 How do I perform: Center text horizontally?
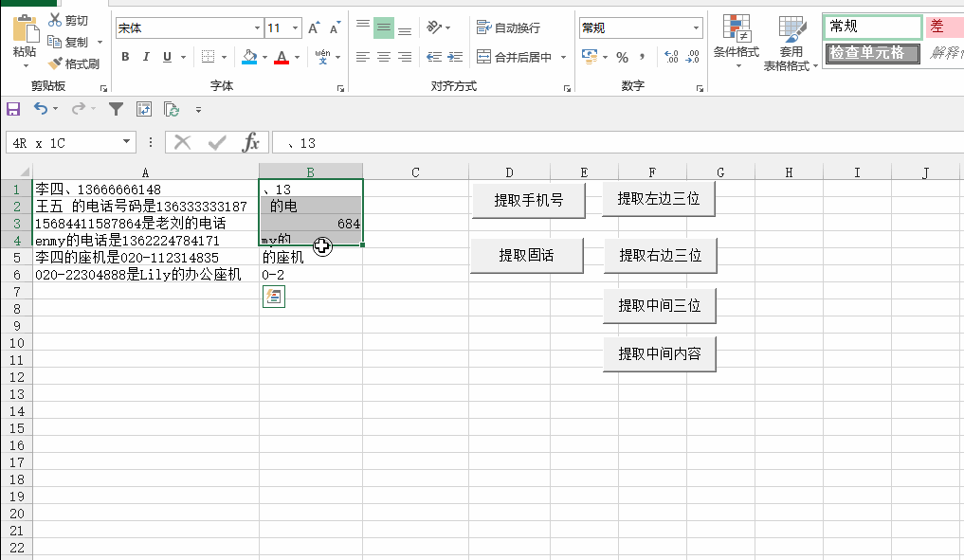(x=384, y=57)
